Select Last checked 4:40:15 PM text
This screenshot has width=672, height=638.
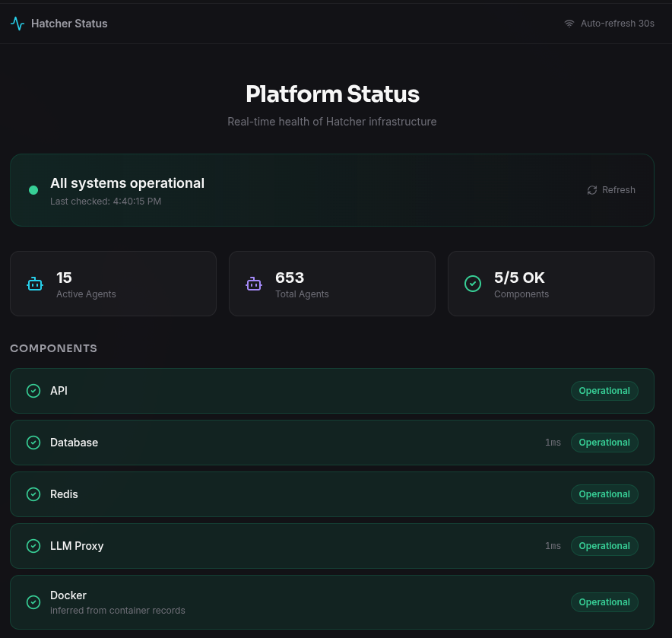point(106,201)
